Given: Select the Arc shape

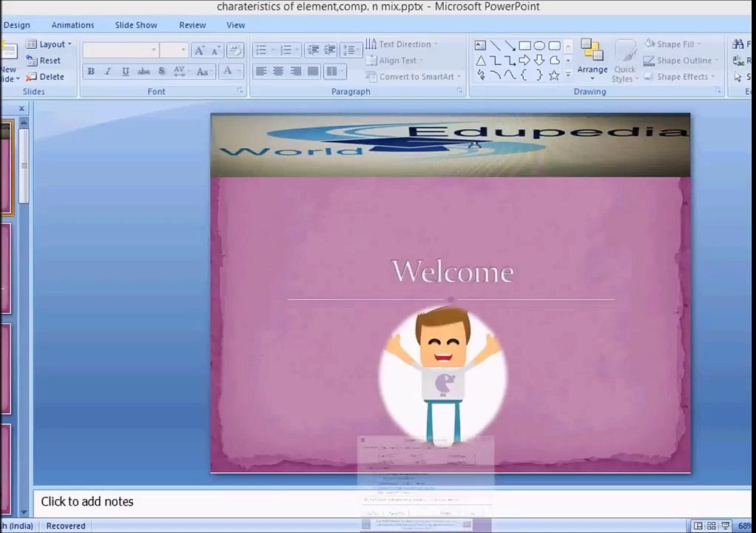Looking at the screenshot, I should 495,75.
